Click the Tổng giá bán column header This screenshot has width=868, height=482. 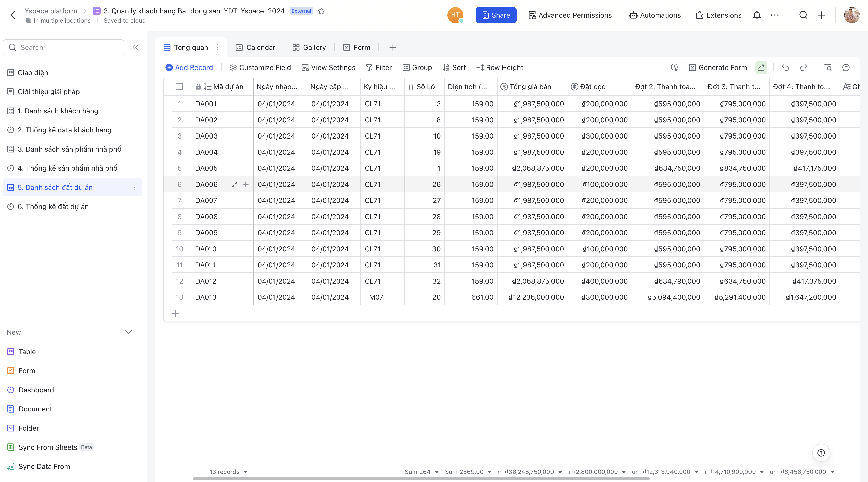click(532, 87)
